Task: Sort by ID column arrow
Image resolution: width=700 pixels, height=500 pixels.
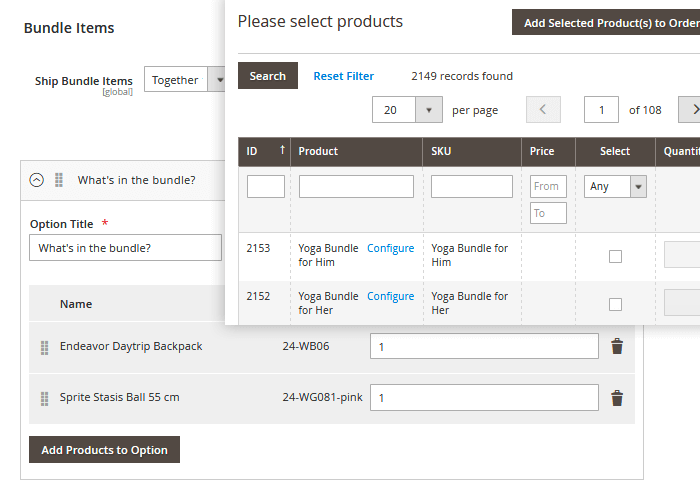Action: point(282,150)
